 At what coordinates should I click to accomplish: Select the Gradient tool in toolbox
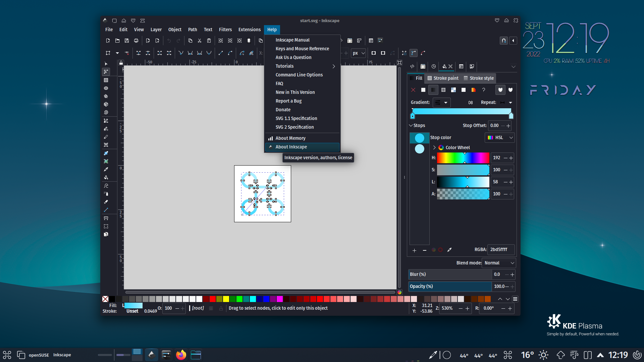tap(106, 153)
